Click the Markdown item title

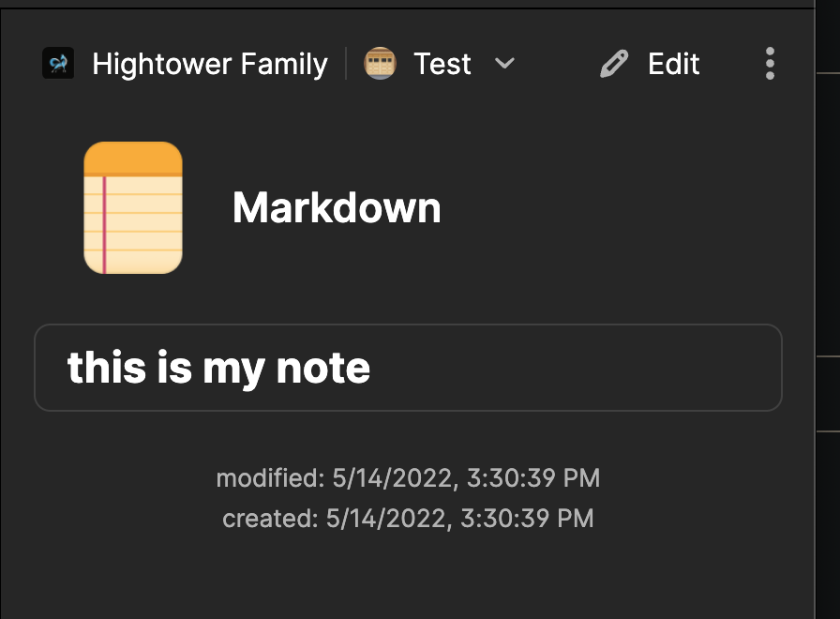337,207
